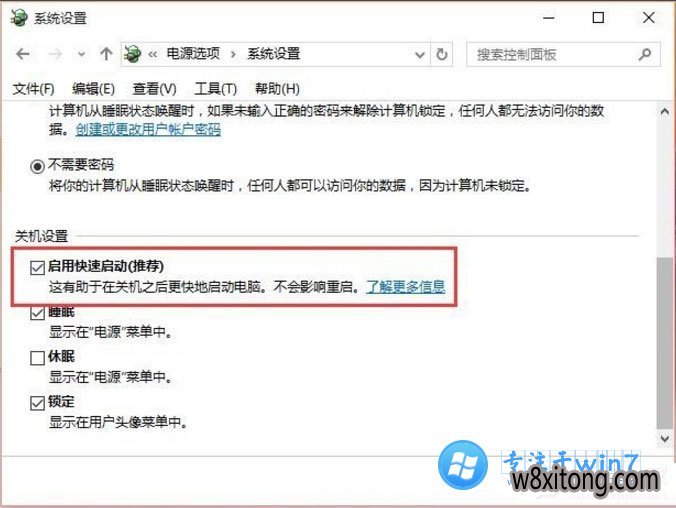The width and height of the screenshot is (676, 508).
Task: Go back using the back arrow
Action: click(22, 54)
